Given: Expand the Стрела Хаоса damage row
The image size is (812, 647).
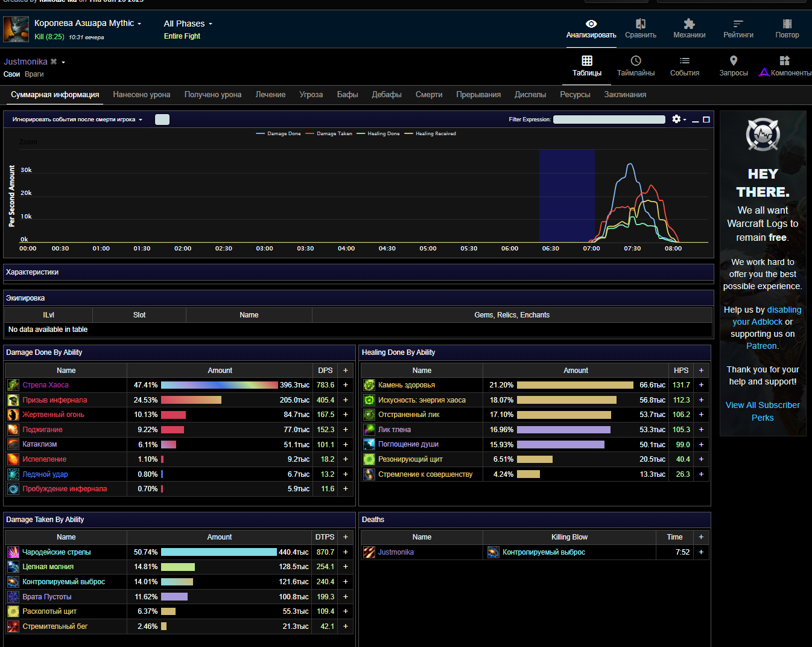Looking at the screenshot, I should 346,385.
